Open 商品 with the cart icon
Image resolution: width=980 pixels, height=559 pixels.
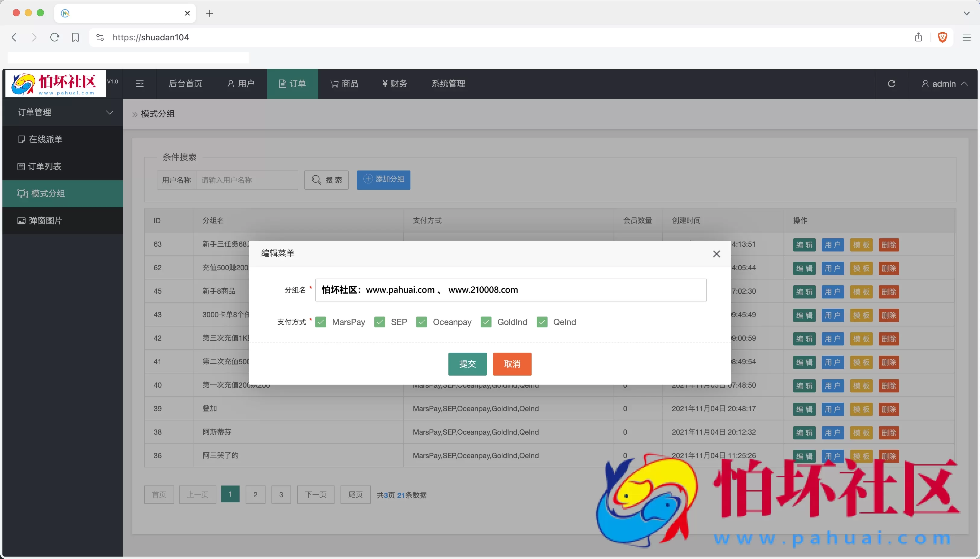tap(344, 83)
